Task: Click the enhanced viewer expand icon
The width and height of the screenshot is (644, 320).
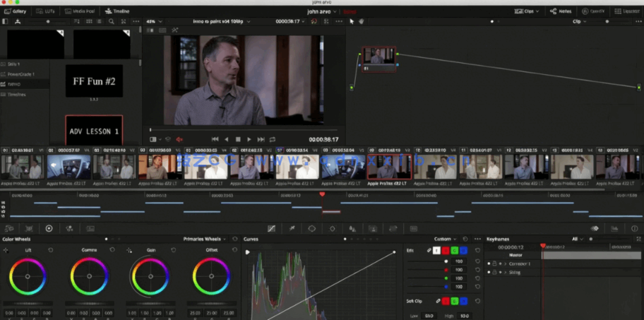Action: pyautogui.click(x=326, y=21)
